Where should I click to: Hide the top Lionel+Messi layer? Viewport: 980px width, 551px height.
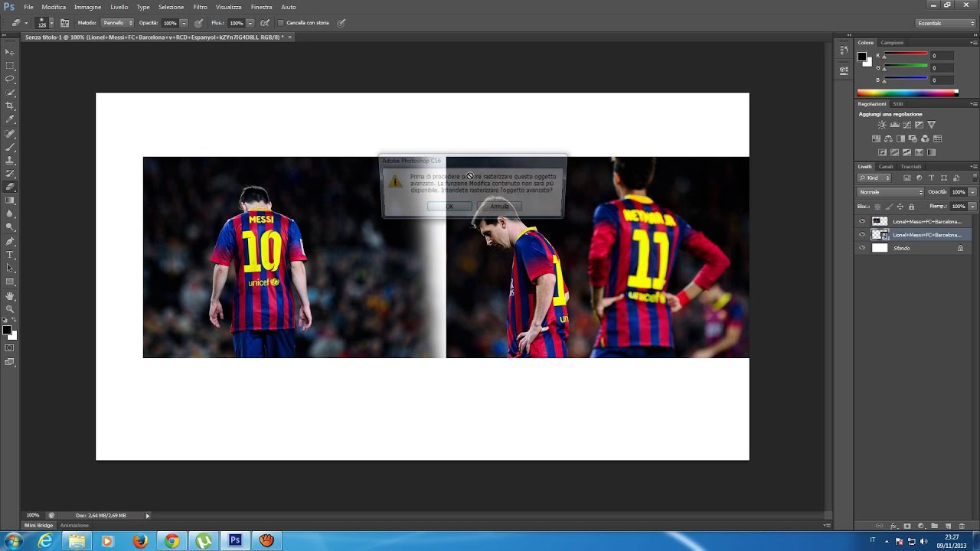pos(862,221)
